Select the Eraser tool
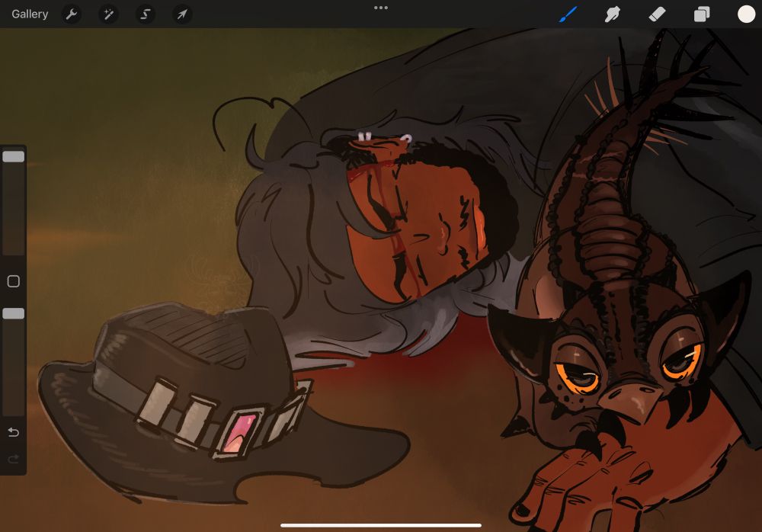This screenshot has height=532, width=762. (657, 14)
